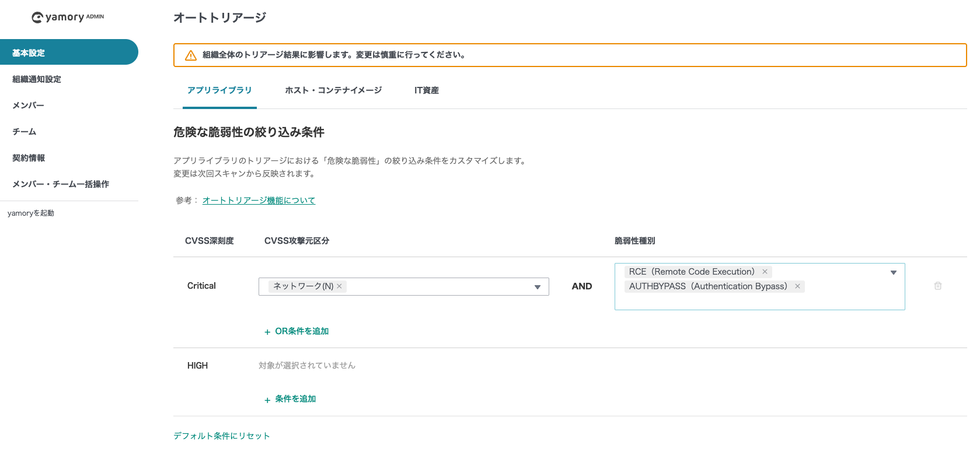Go to メンバー in the sidebar

28,106
